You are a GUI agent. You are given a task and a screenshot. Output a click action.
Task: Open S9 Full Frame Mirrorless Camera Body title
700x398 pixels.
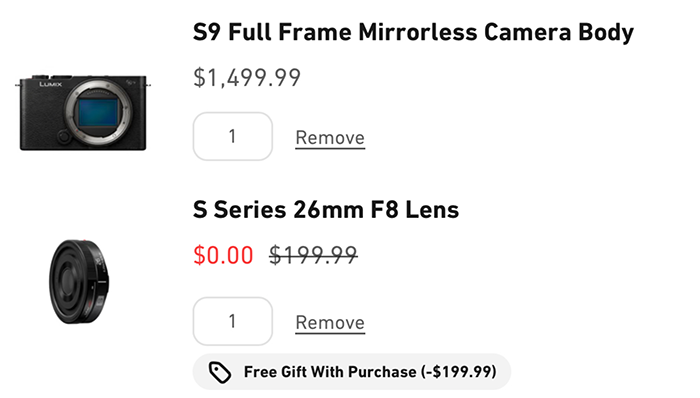point(413,32)
